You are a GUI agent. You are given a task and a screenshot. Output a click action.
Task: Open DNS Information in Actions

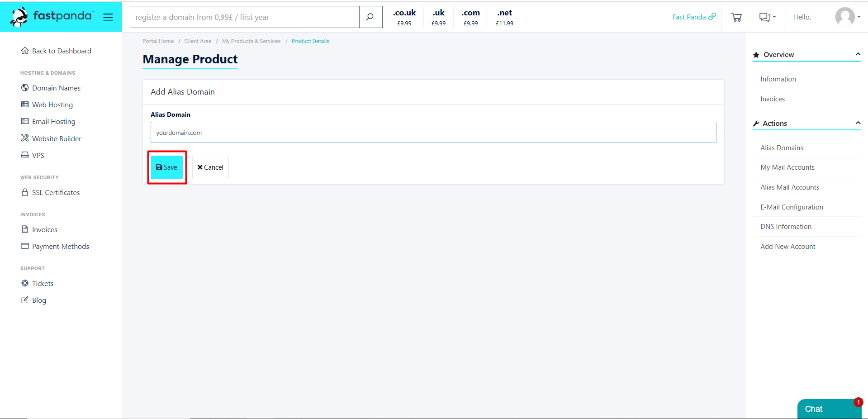[x=786, y=227]
